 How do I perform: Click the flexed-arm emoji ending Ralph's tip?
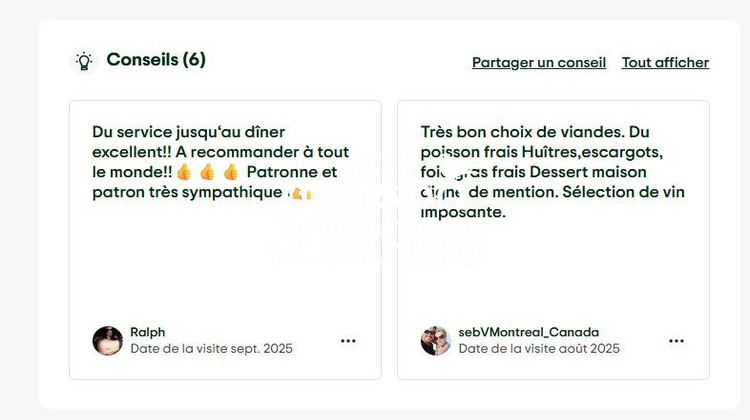[x=299, y=193]
